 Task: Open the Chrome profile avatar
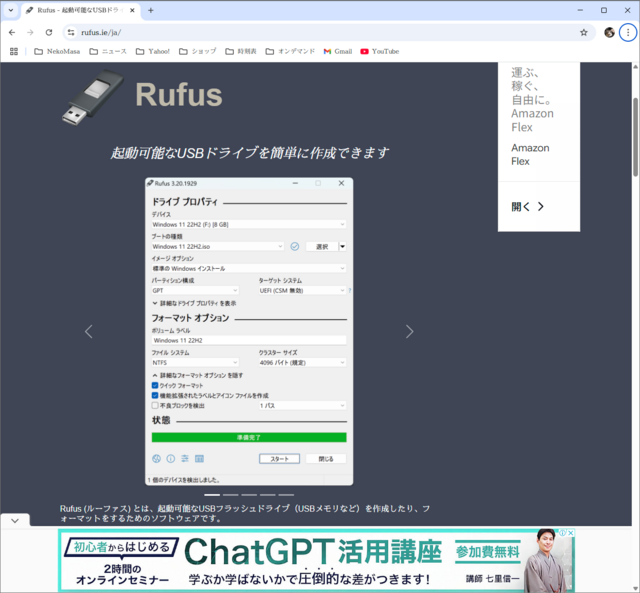(609, 32)
